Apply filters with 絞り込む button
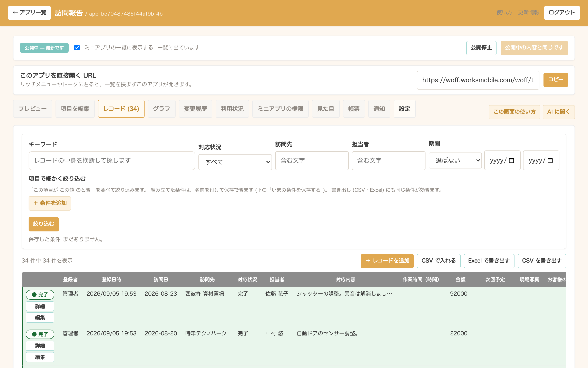 44,224
